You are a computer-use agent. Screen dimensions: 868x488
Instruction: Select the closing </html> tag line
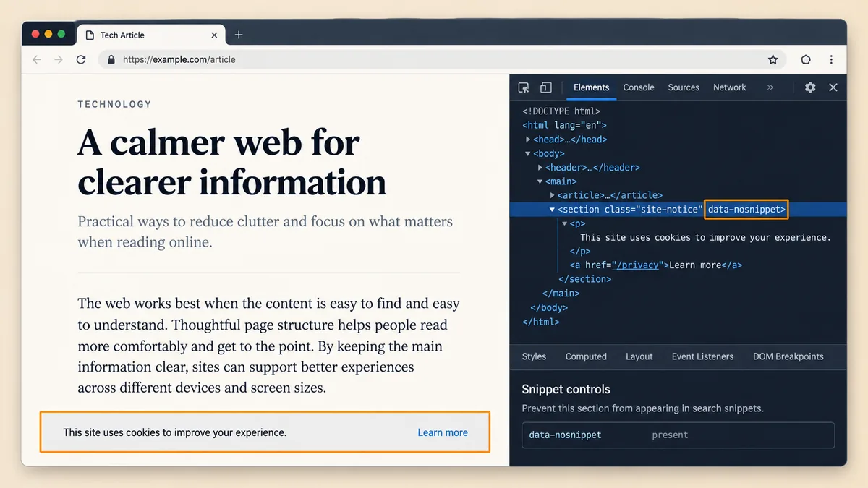click(541, 322)
